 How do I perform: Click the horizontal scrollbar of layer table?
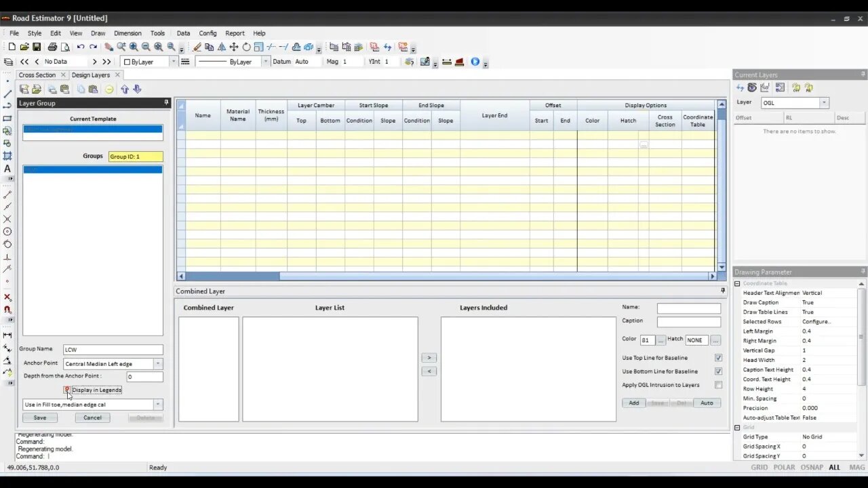pos(447,276)
